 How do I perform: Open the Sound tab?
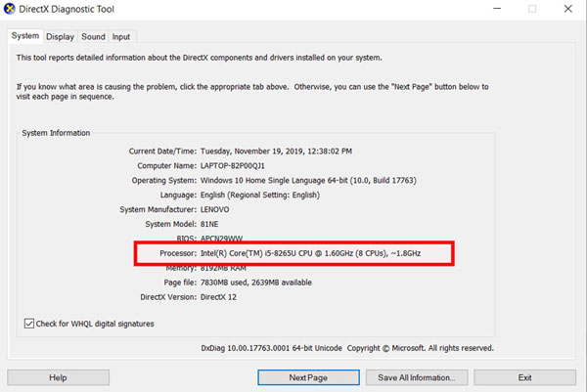coord(93,36)
